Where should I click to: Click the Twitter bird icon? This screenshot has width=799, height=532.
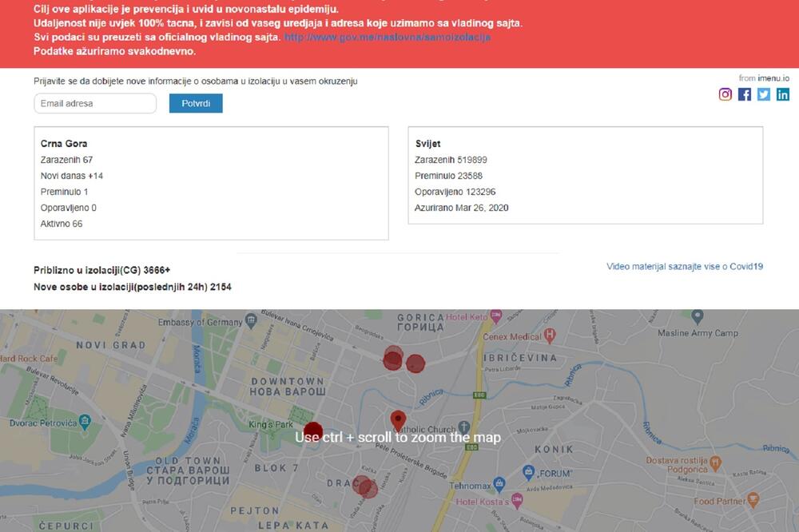(x=764, y=94)
